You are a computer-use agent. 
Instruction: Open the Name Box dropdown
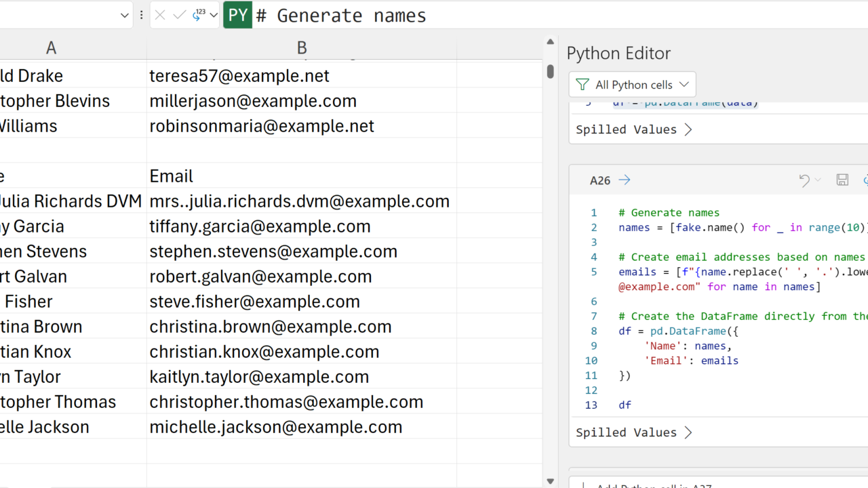(x=125, y=15)
